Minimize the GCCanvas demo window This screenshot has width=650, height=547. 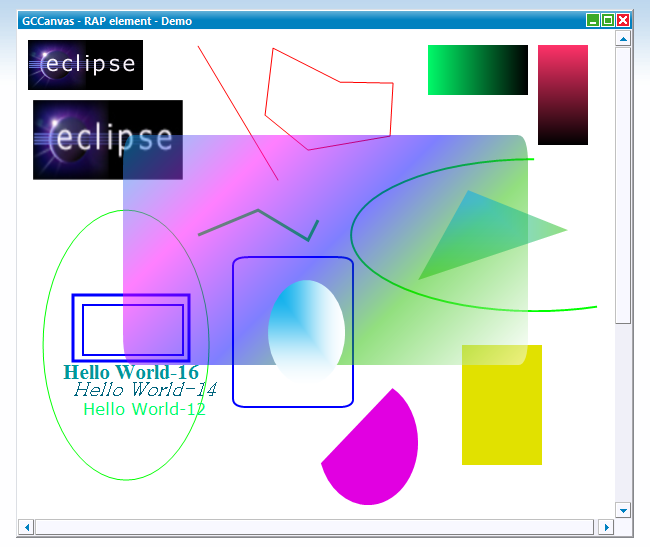pyautogui.click(x=593, y=20)
